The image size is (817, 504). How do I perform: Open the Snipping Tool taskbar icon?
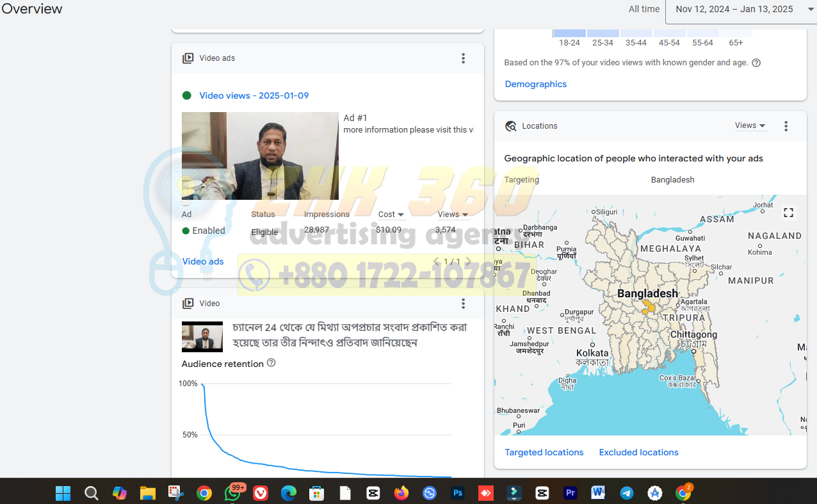176,493
